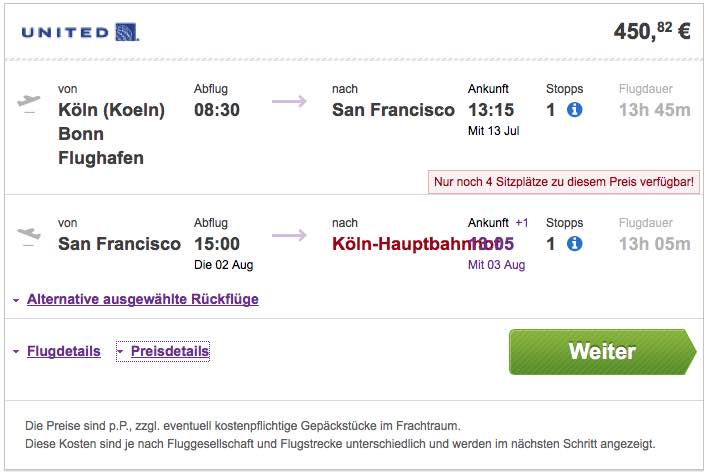
Task: Expand the Preisdetails section
Action: (169, 351)
